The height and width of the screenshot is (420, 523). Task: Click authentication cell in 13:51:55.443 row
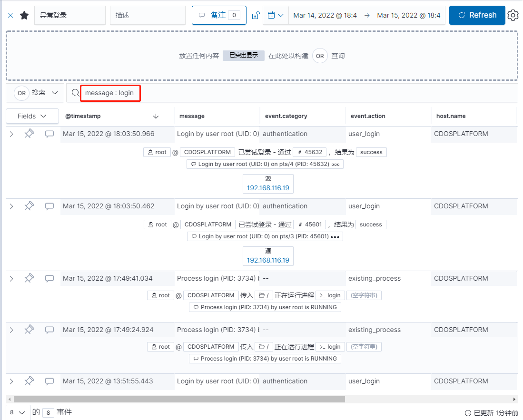[x=285, y=381]
